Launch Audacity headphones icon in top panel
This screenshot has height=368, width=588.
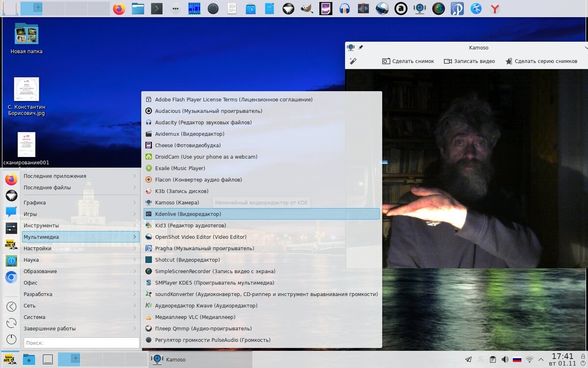(344, 8)
